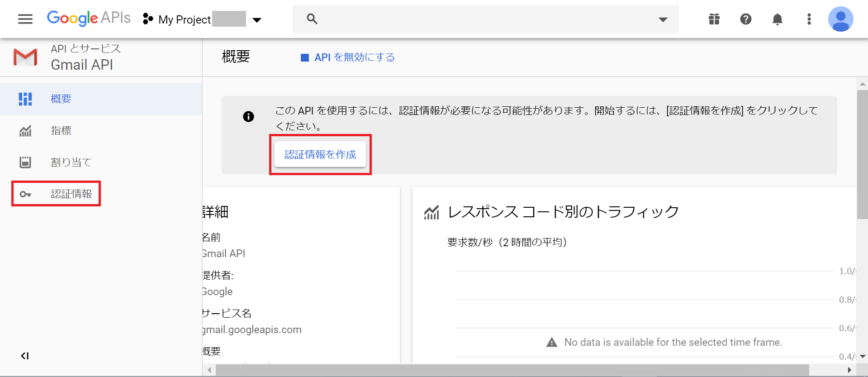This screenshot has width=868, height=377.
Task: Click the No data is available message
Action: (x=673, y=342)
